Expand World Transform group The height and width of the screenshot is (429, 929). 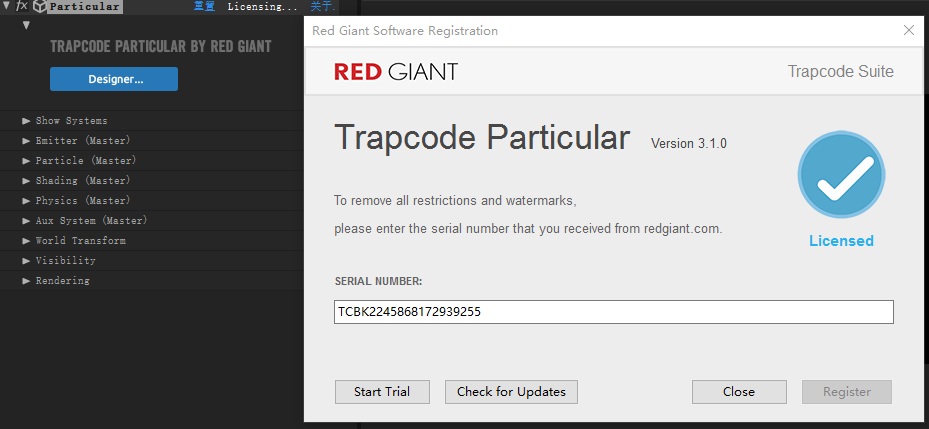(26, 241)
